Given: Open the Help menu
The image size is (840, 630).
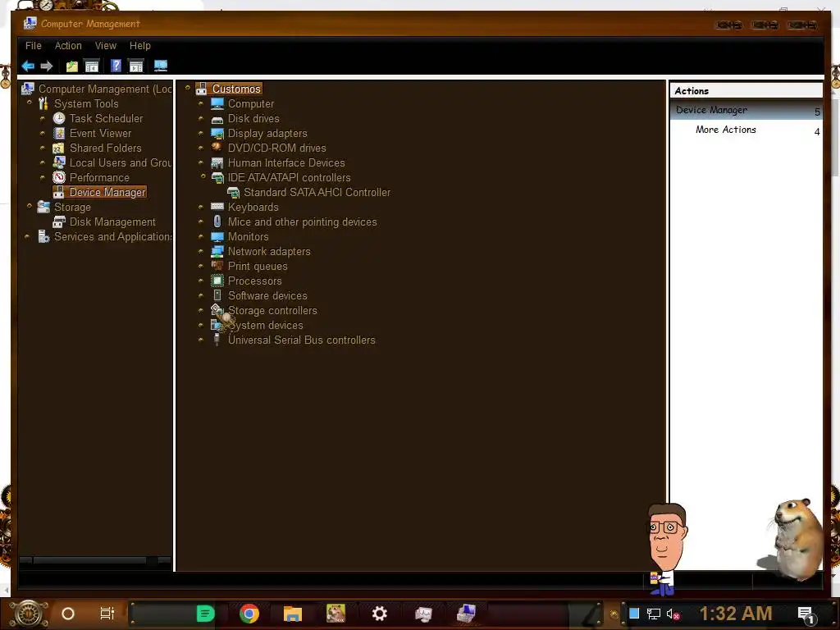Looking at the screenshot, I should 139,46.
